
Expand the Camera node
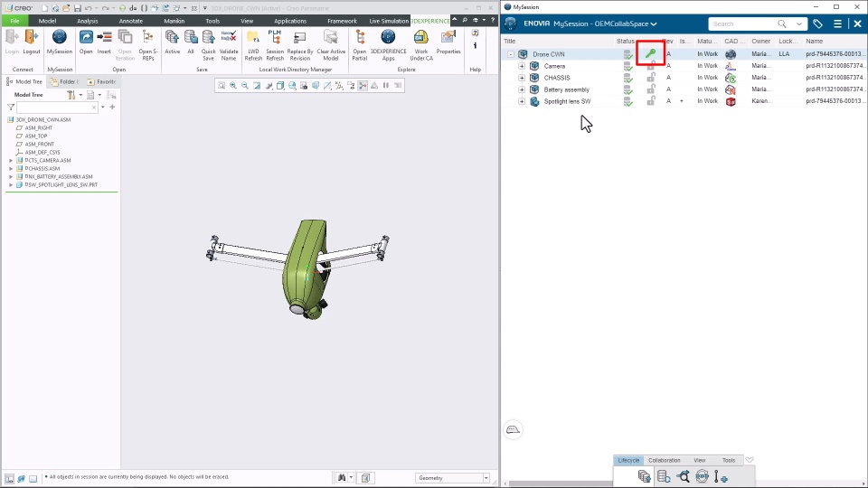522,66
